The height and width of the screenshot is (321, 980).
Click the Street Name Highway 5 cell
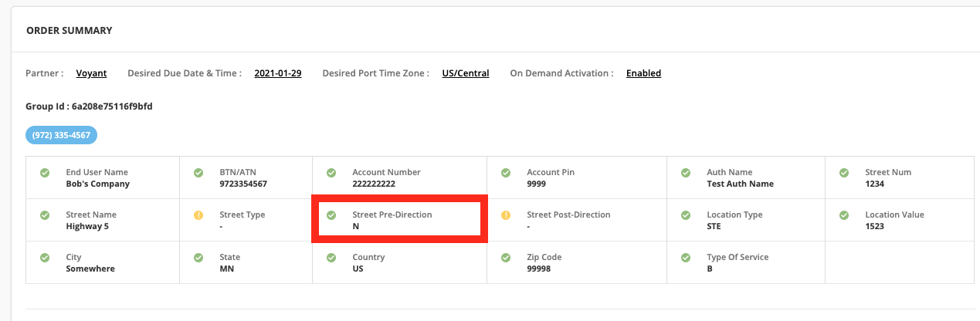click(103, 220)
